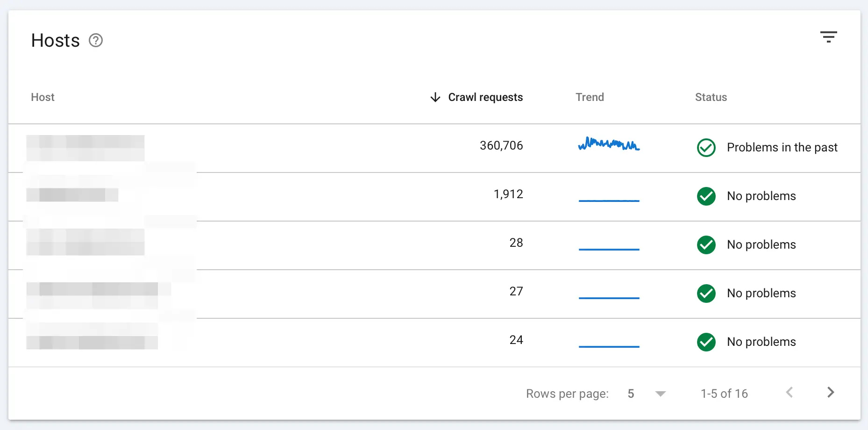Click the Host column header
Screen dimensions: 868x430
pyautogui.click(x=43, y=97)
